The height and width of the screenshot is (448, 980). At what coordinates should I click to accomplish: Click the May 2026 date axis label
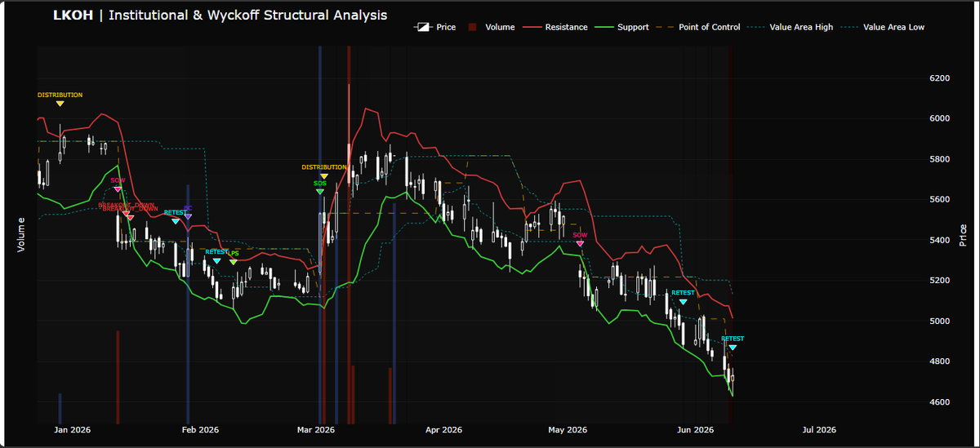tap(568, 430)
